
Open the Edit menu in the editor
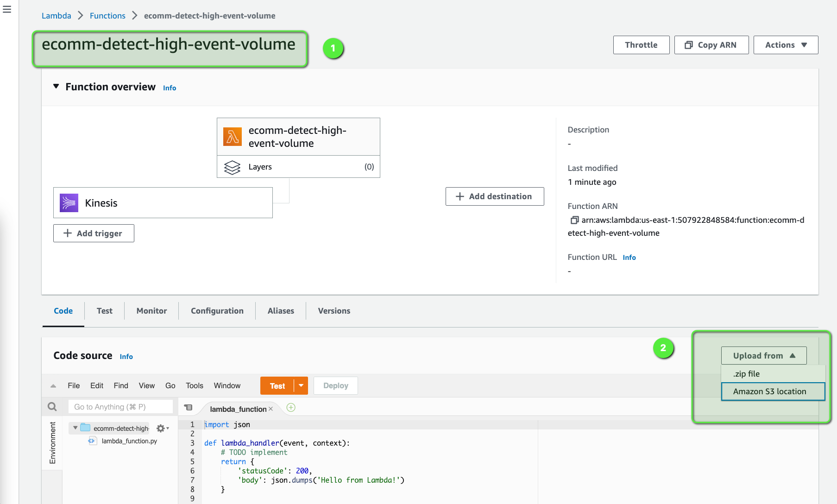[x=97, y=386]
